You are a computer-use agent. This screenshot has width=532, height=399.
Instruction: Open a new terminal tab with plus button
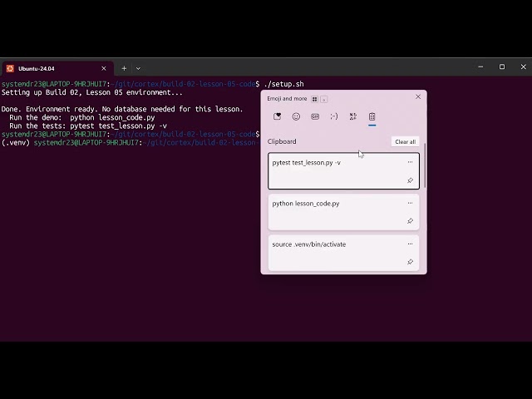pos(124,68)
